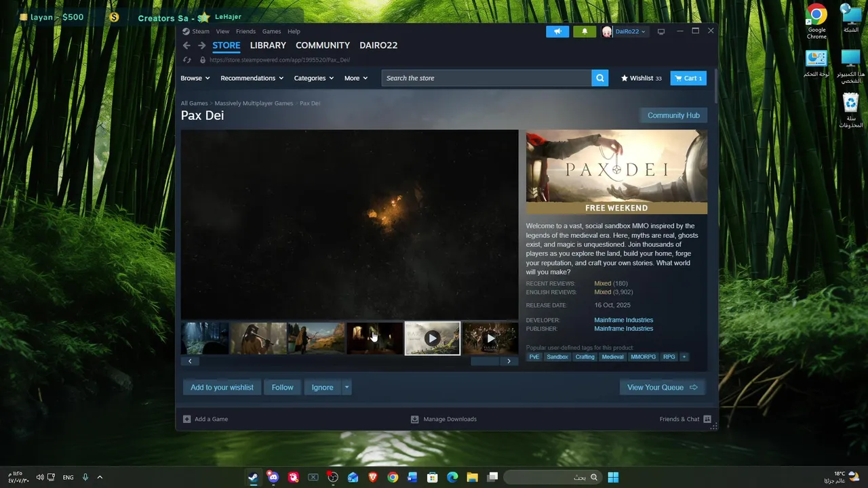Open the Steam announcements megaphone button
This screenshot has width=868, height=488.
point(557,32)
